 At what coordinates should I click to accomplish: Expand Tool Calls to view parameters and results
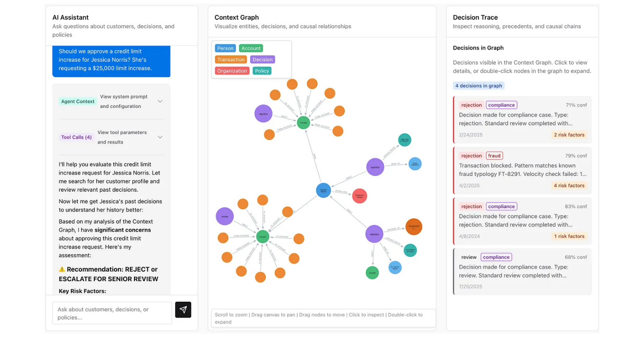(160, 137)
